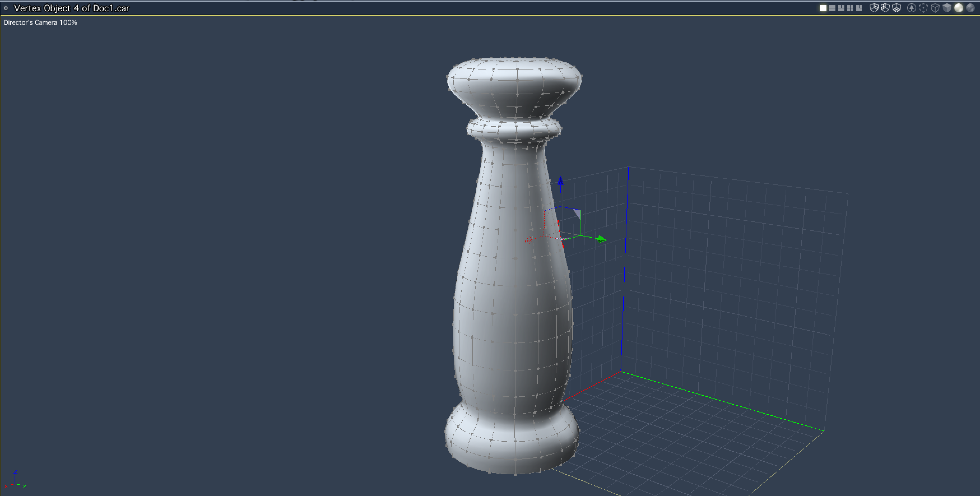
Task: Click the XYZ axis indicator in corner
Action: (15, 480)
